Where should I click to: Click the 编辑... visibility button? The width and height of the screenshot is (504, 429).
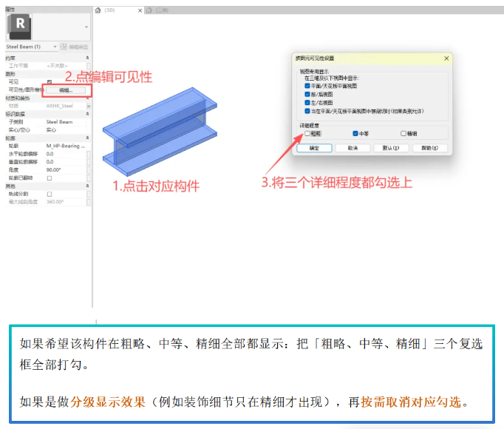66,90
